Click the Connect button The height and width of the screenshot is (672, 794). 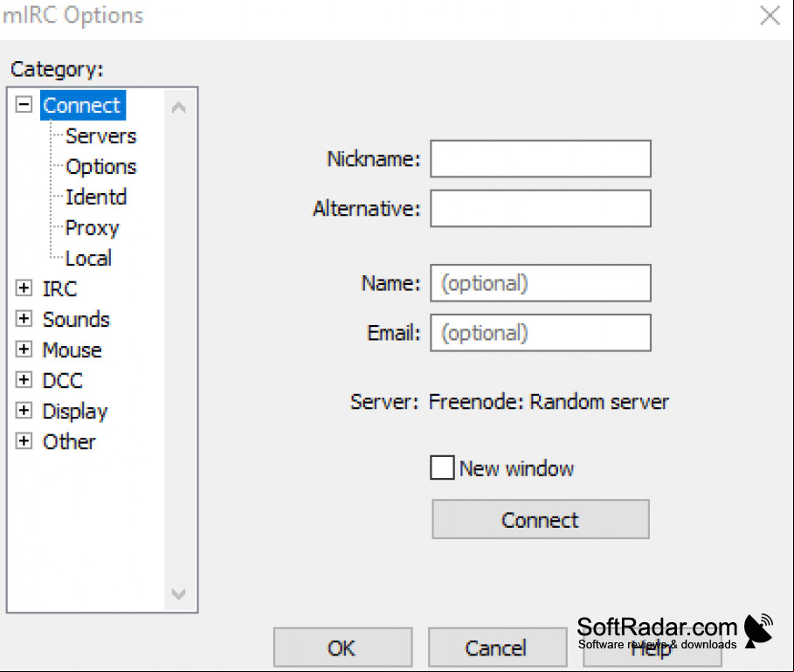[x=541, y=519]
